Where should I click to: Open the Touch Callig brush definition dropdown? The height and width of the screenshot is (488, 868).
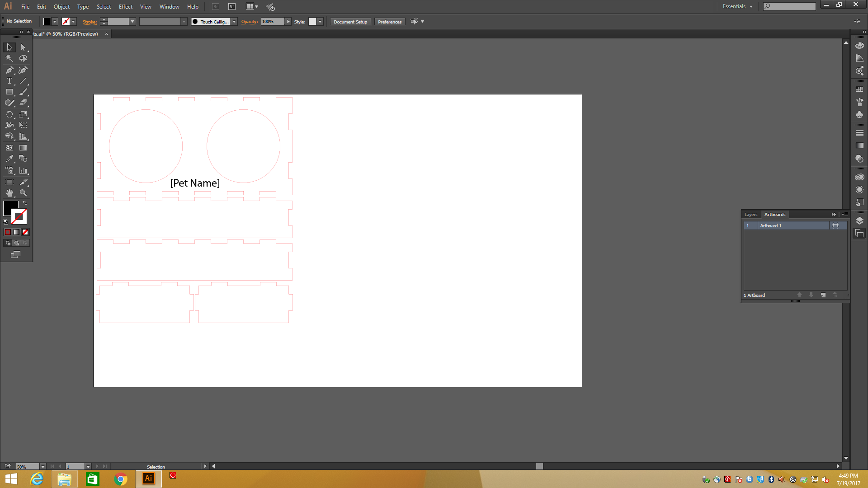click(x=234, y=22)
